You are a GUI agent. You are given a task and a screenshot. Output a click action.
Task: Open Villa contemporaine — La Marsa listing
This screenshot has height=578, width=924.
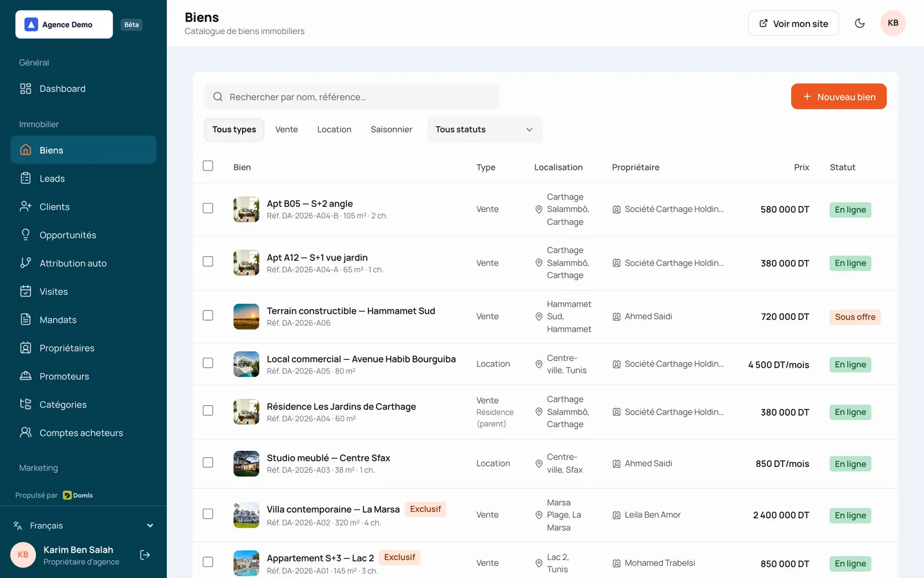(333, 509)
